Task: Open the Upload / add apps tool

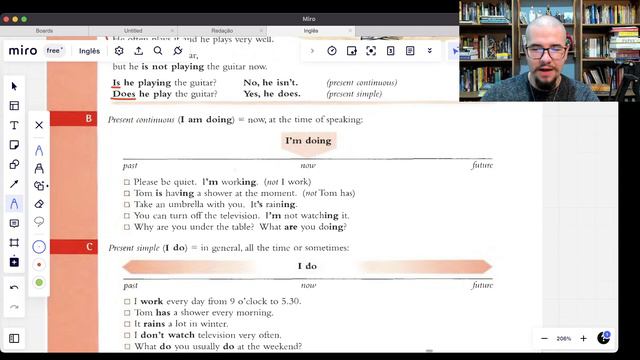Action: [14, 262]
